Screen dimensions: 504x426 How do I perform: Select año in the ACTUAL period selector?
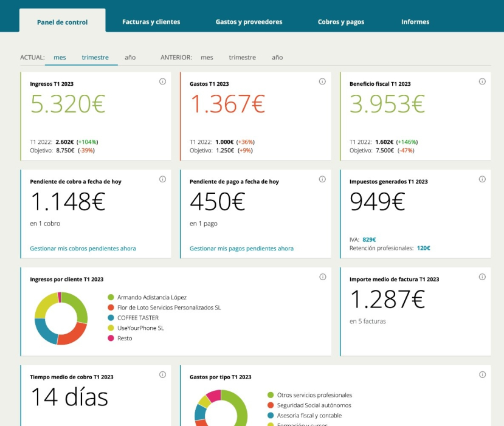click(129, 57)
